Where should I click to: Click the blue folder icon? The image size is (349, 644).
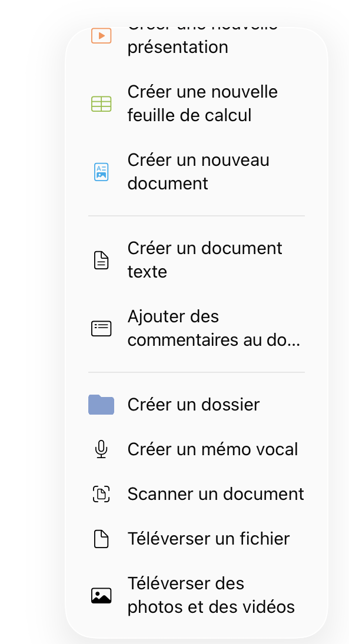[x=101, y=404]
